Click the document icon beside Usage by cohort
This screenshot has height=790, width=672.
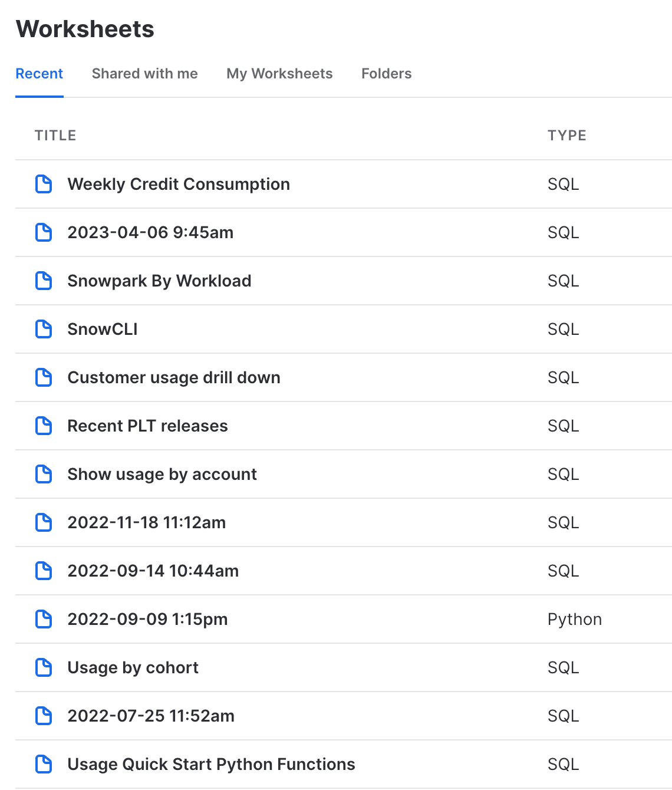[x=44, y=667]
